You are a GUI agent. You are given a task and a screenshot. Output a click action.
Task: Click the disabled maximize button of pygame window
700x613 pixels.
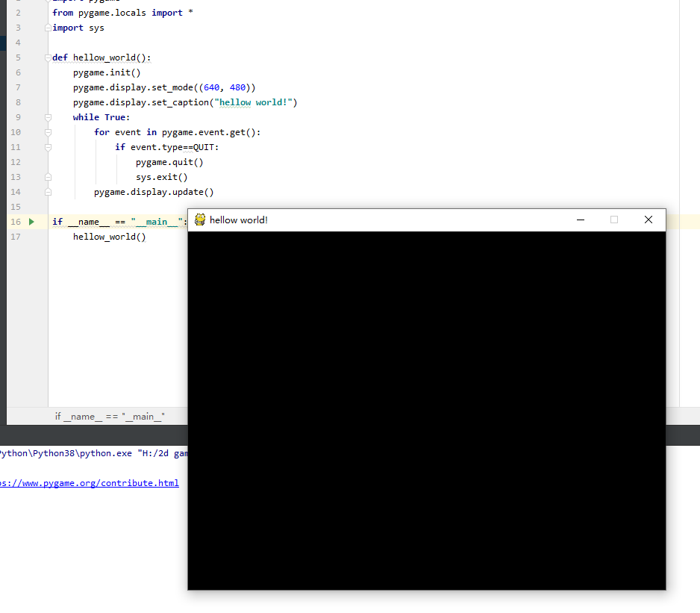(614, 220)
